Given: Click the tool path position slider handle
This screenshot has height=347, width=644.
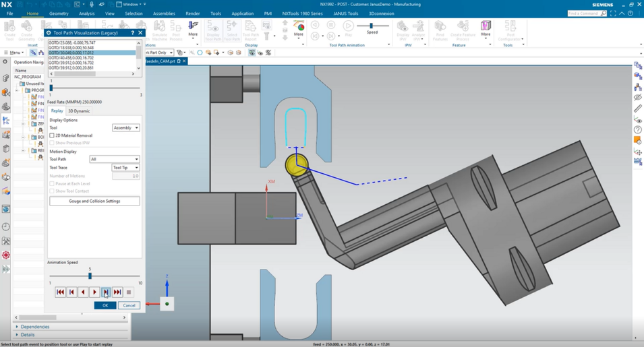Looking at the screenshot, I should click(51, 88).
